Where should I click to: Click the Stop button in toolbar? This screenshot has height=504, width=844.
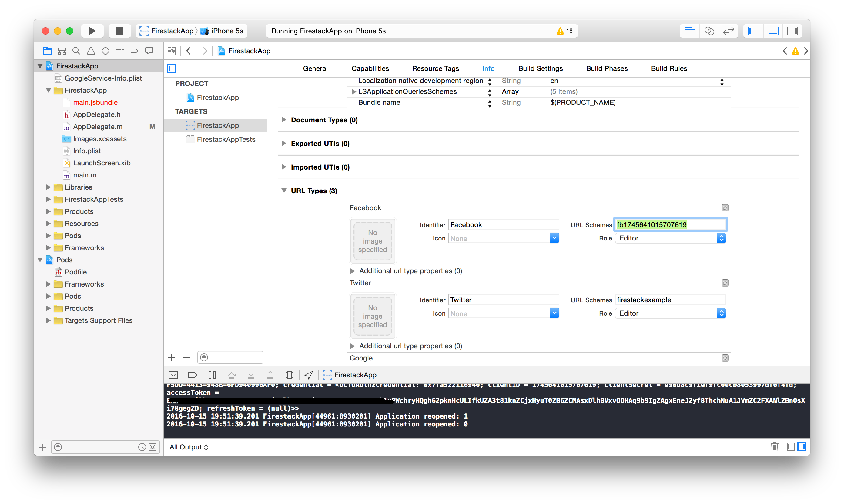point(119,31)
